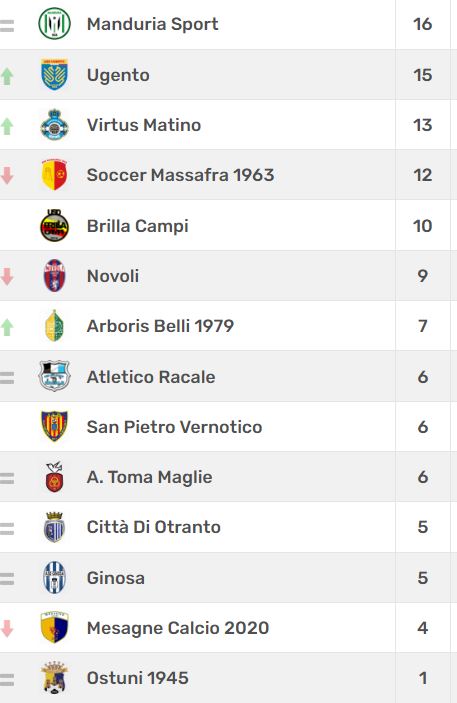
Task: Click the Brilla Campi round logo
Action: pyautogui.click(x=54, y=226)
